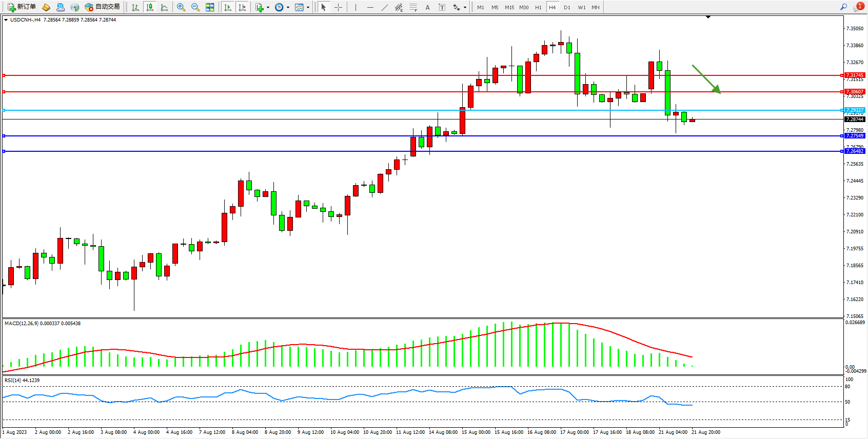Select the crosshair tool

pyautogui.click(x=339, y=7)
